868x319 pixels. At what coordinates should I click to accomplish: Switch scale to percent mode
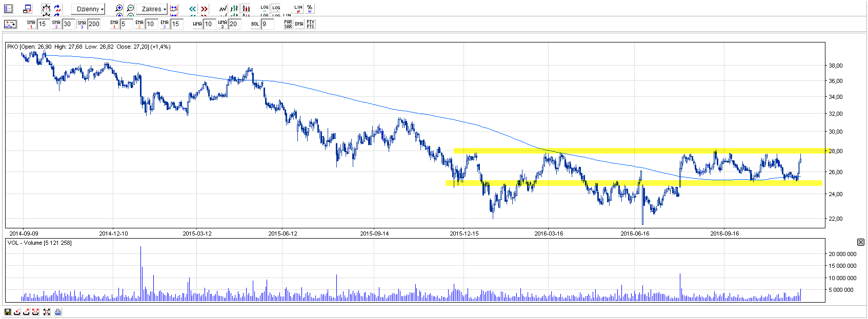click(310, 9)
